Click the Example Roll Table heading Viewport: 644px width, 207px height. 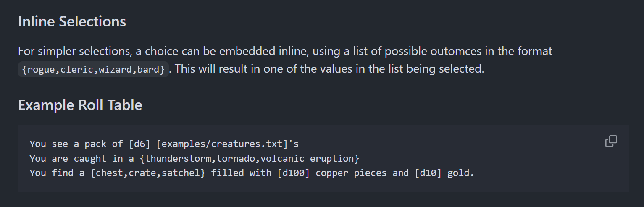(x=80, y=105)
